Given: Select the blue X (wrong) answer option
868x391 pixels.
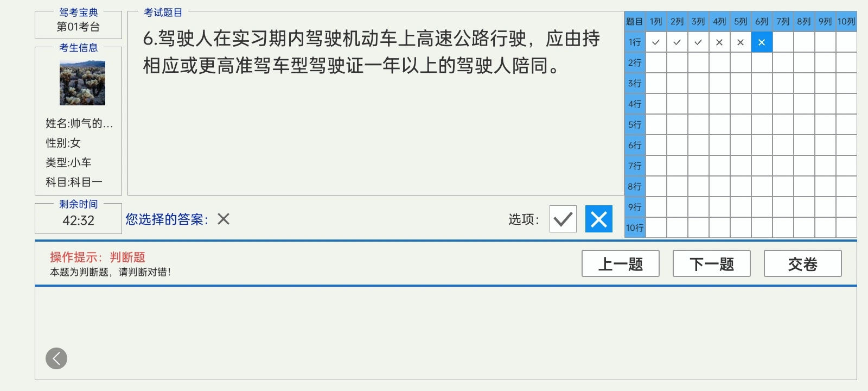Looking at the screenshot, I should (599, 219).
